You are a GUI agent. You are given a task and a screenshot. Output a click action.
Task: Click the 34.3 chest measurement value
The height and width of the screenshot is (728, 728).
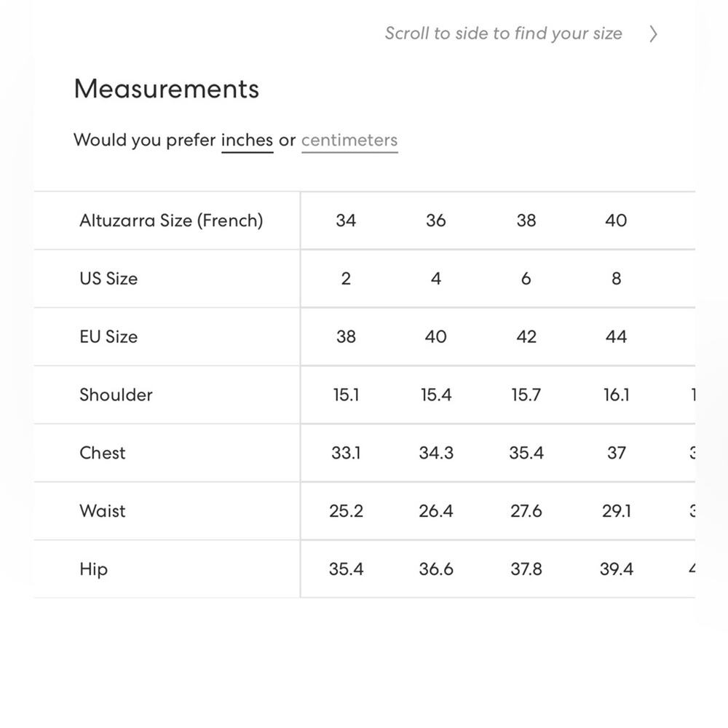435,453
